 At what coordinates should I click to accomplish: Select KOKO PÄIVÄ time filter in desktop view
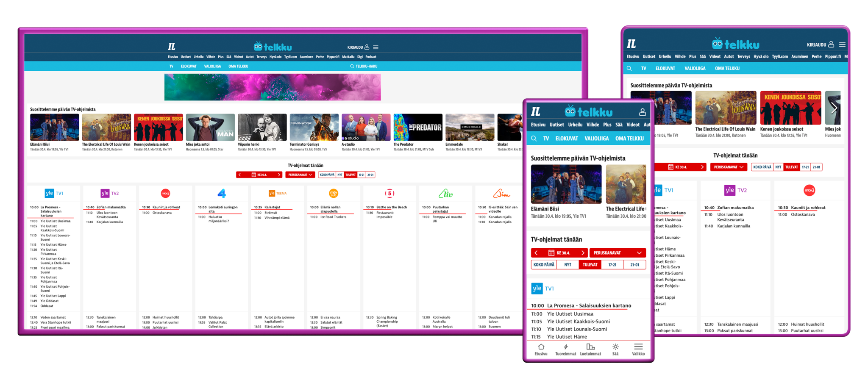click(327, 175)
